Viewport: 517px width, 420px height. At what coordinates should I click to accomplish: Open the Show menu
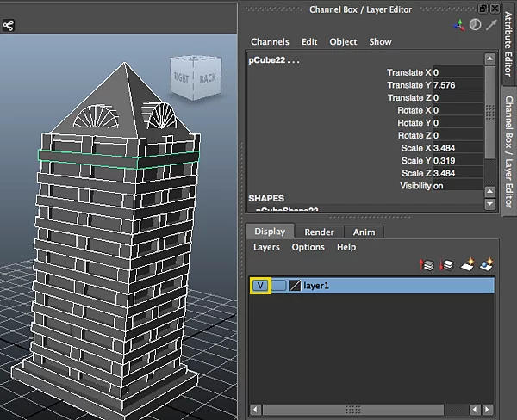(x=380, y=42)
